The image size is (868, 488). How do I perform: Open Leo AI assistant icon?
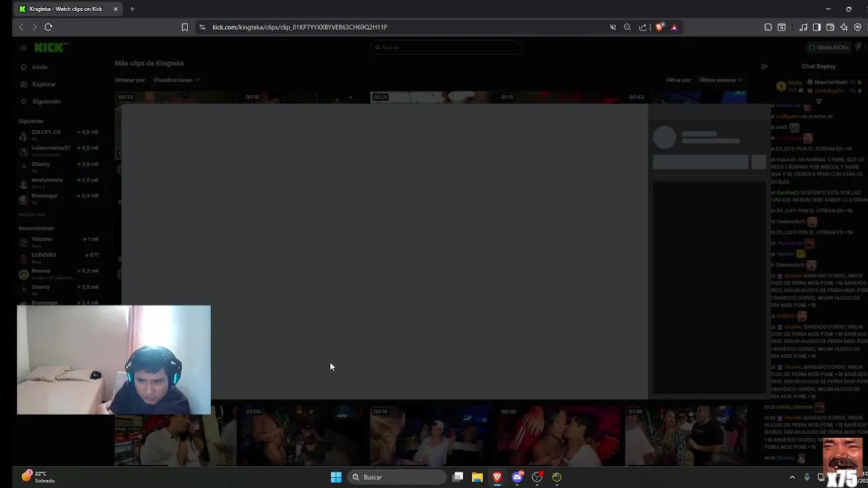pos(844,27)
